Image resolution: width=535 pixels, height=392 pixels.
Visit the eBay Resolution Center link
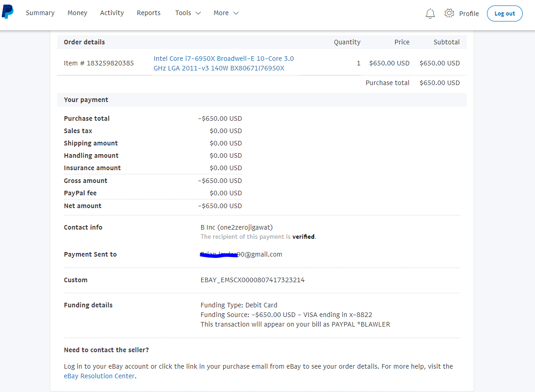click(99, 376)
